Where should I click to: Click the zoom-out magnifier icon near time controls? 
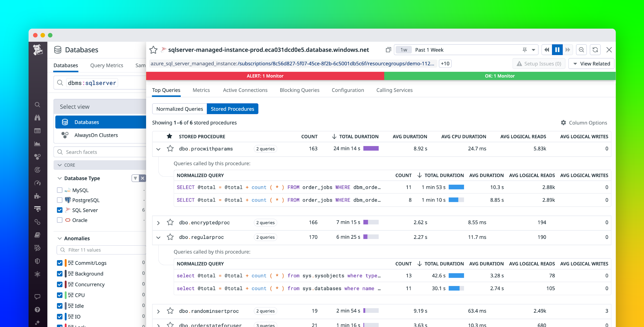581,50
